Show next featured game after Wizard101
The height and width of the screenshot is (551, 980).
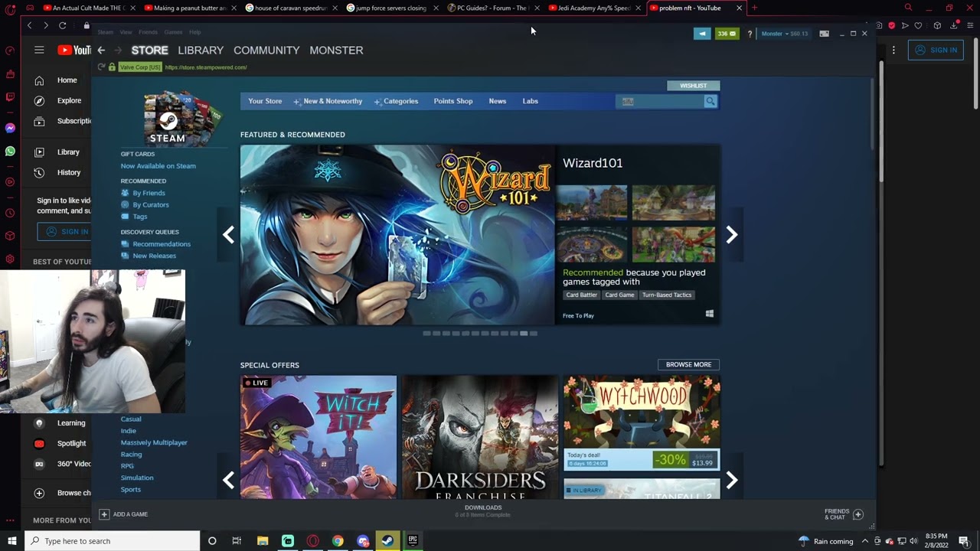tap(731, 235)
